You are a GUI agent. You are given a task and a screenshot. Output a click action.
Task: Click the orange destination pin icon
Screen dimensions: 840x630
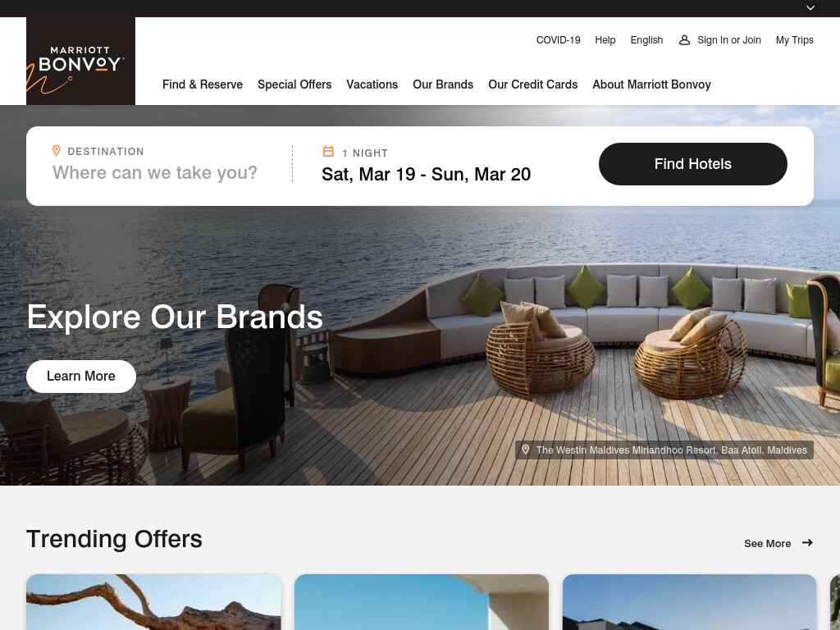tap(57, 151)
